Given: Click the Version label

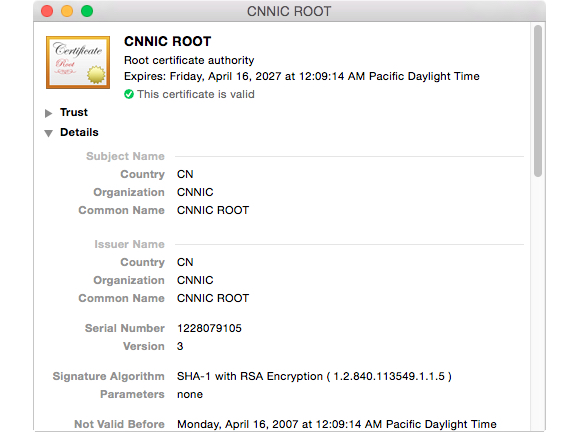Looking at the screenshot, I should [144, 346].
